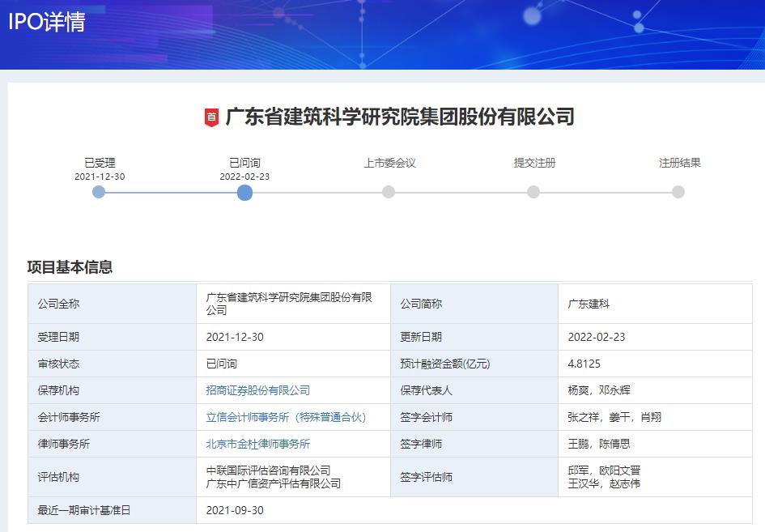Click the 上市委会议 stage label
This screenshot has width=765, height=532.
(x=390, y=163)
